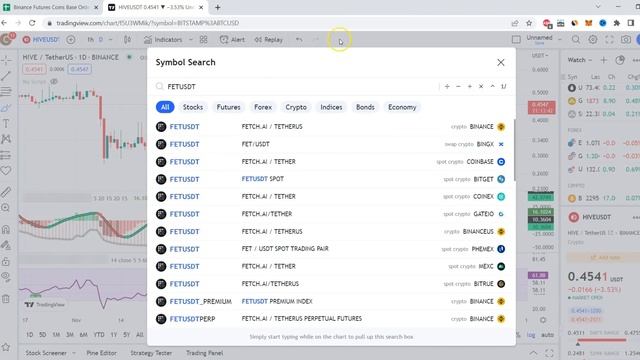The width and height of the screenshot is (640, 360).
Task: Insert the multiply operator in the search bar
Action: [x=481, y=87]
